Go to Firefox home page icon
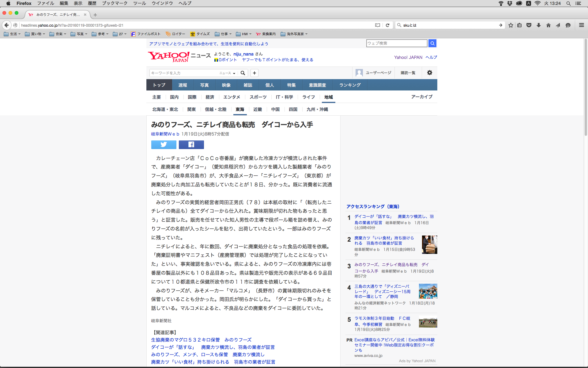 point(548,25)
